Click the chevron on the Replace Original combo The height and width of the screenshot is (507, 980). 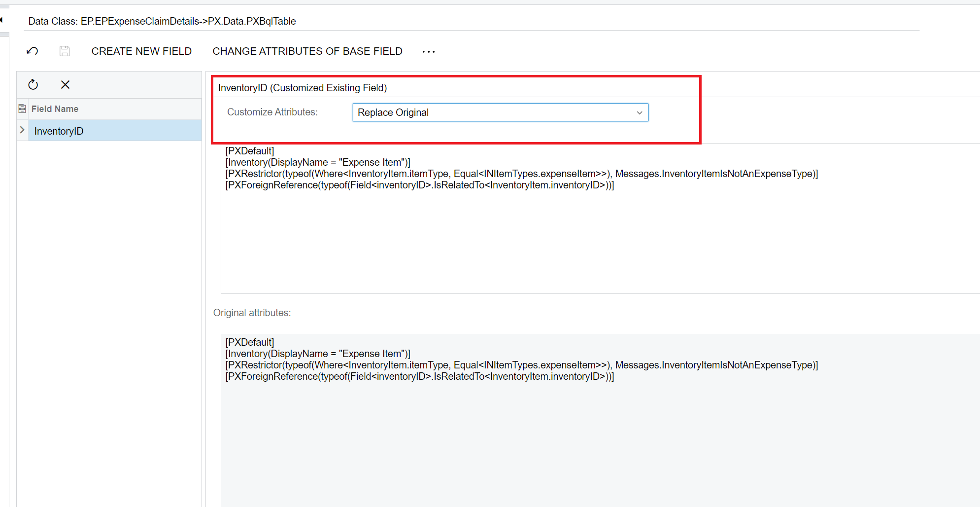point(639,112)
